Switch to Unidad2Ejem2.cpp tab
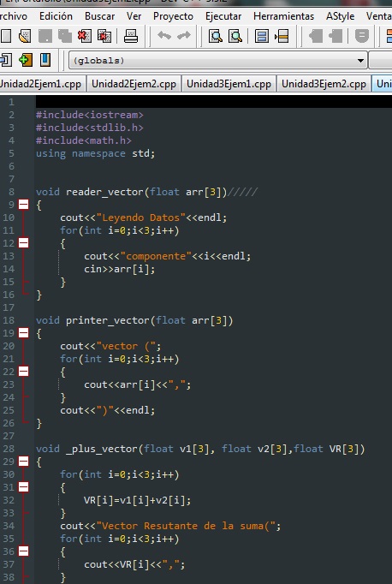This screenshot has height=584, width=392. [134, 84]
